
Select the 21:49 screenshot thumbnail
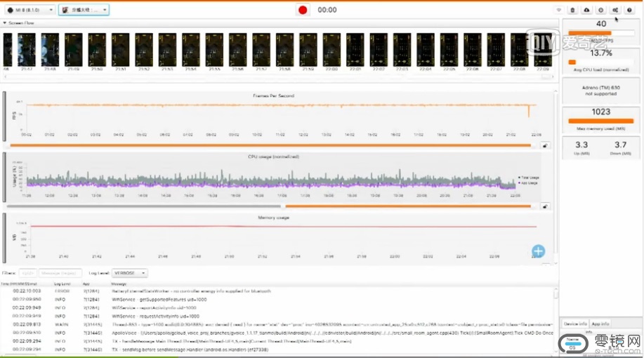[x=74, y=51]
